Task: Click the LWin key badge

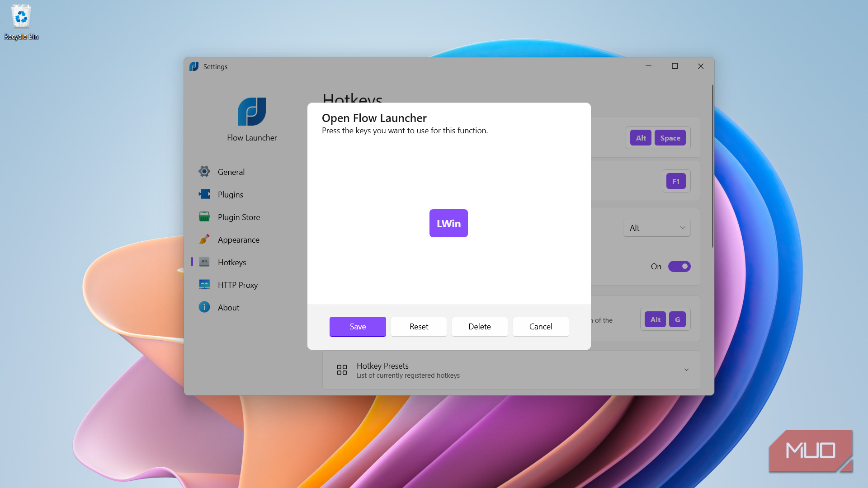Action: (448, 223)
